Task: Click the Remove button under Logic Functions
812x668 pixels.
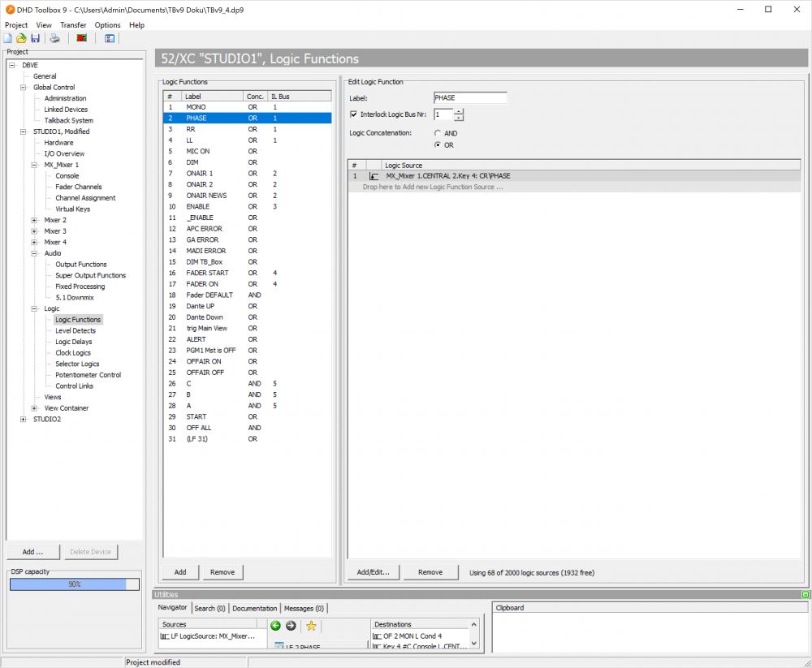Action: coord(222,571)
